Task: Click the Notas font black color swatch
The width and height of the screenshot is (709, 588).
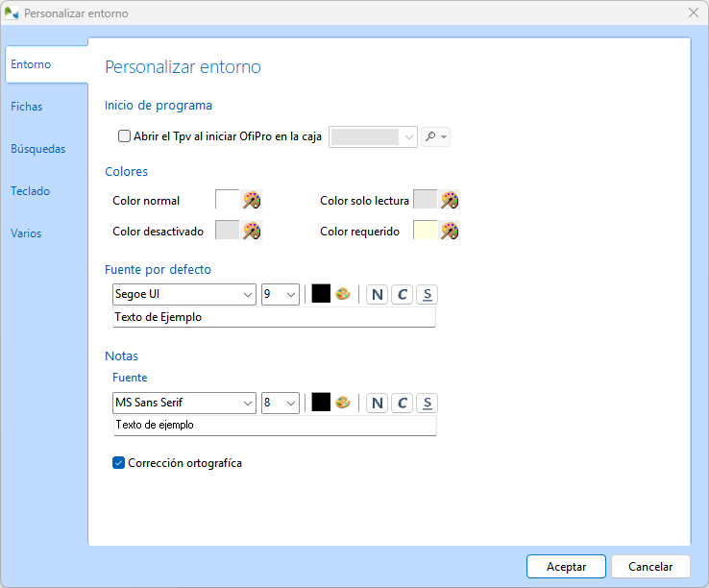Action: (321, 403)
